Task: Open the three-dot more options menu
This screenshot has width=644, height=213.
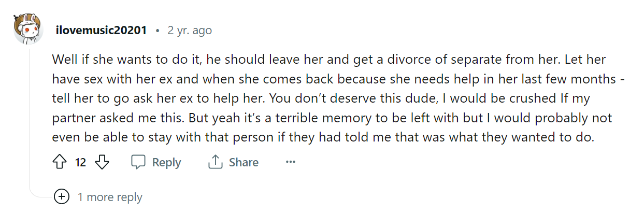Action: 290,162
